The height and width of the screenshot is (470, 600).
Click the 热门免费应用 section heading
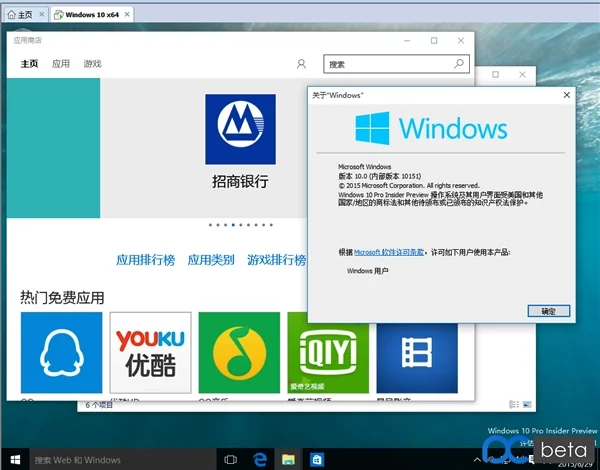click(62, 297)
